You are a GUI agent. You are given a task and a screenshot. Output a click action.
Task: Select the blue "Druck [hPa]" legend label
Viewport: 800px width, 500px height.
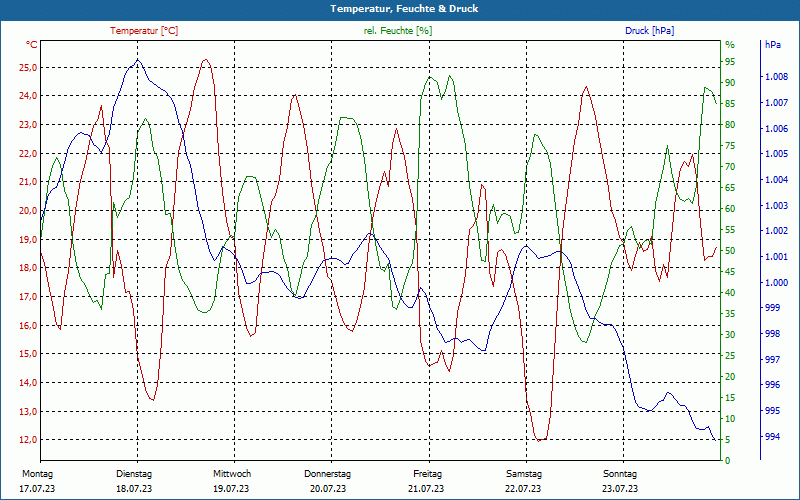649,31
